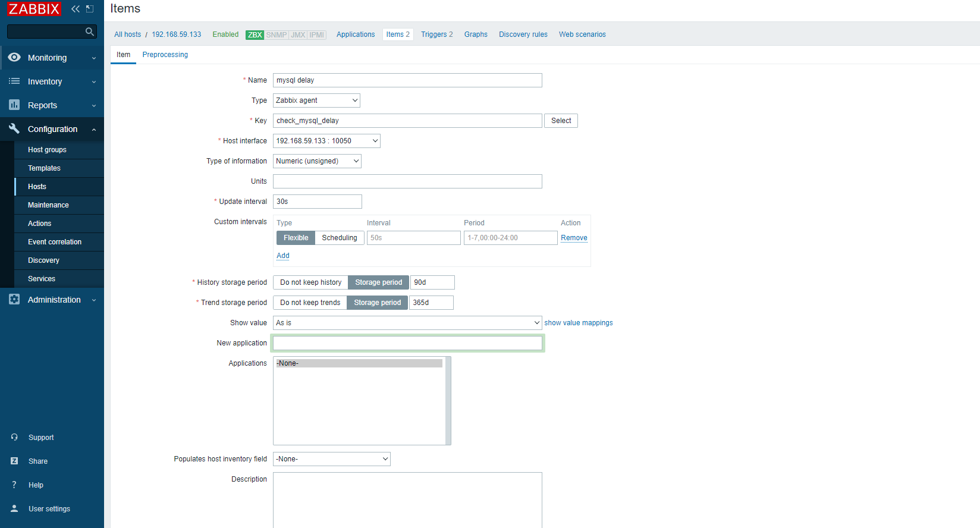
Task: Focus the Units field
Action: tap(407, 181)
